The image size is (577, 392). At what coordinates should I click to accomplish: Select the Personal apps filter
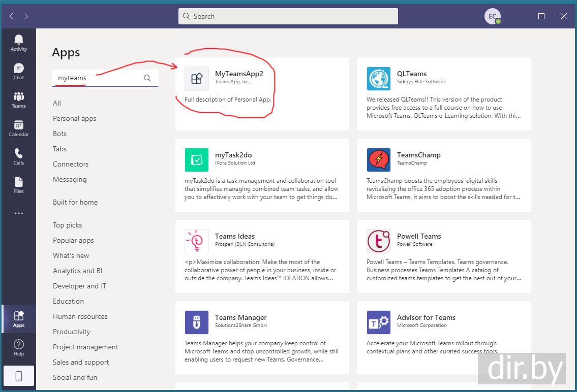coord(74,118)
